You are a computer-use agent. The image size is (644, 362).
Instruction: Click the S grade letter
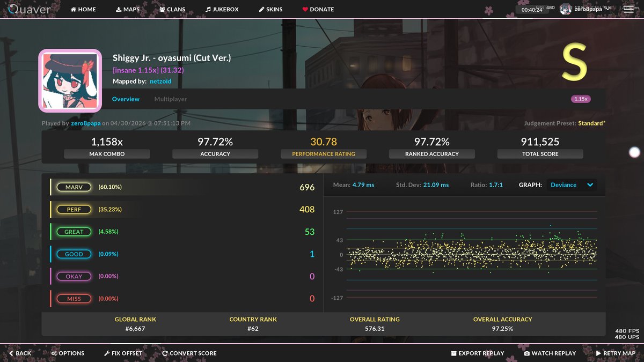pyautogui.click(x=575, y=63)
